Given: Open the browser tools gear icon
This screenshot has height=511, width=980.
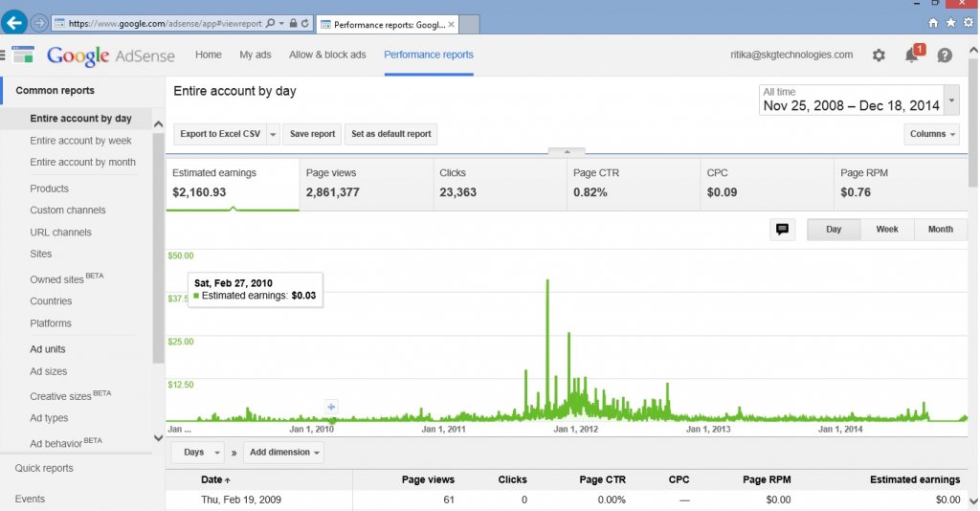Looking at the screenshot, I should tap(969, 23).
